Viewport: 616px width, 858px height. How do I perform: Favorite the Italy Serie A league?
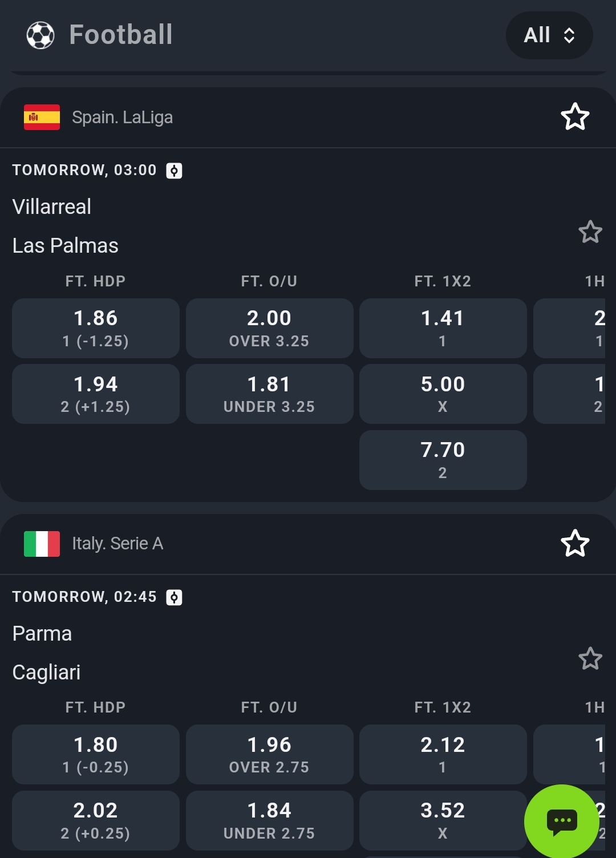click(575, 543)
